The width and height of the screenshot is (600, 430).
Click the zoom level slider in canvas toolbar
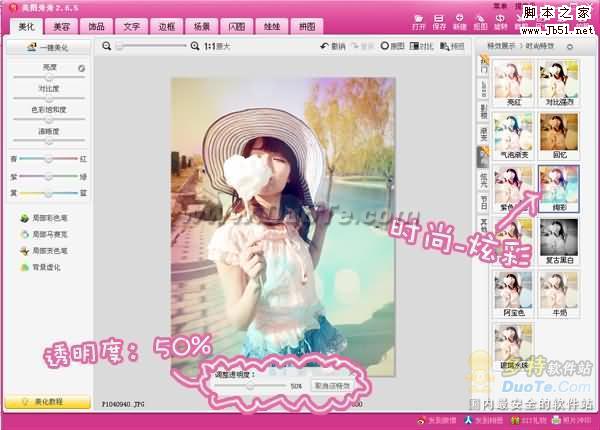152,46
